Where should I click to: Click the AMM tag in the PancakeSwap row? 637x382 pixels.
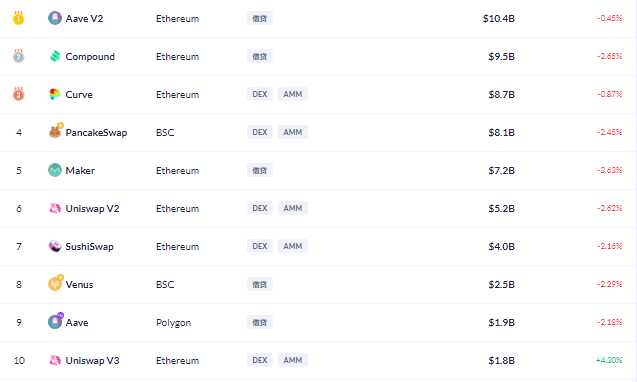[292, 132]
